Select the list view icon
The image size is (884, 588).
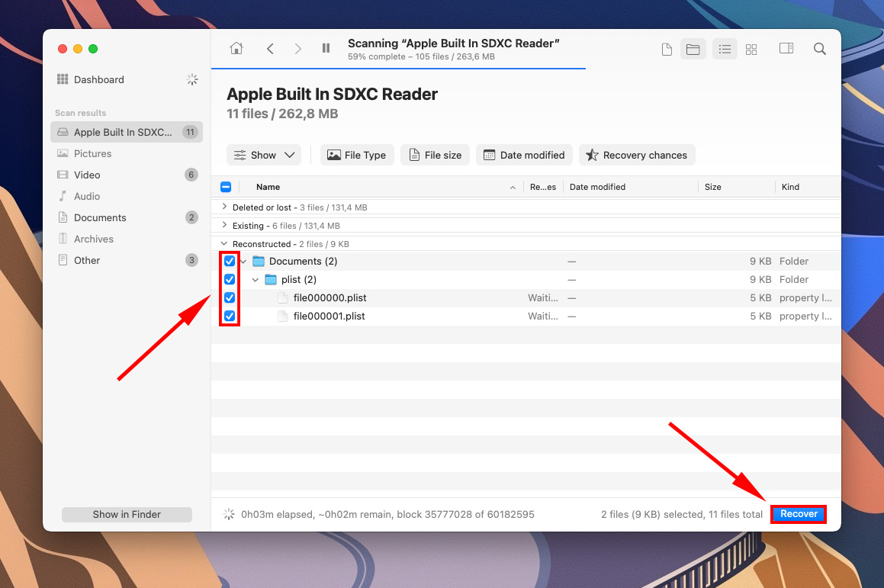(x=724, y=48)
